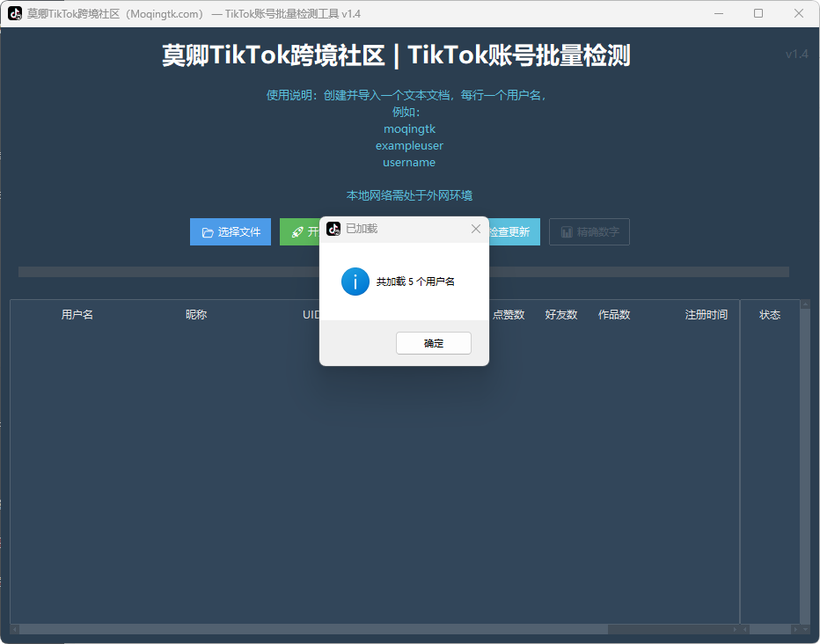Click the rocket icon on green button

click(x=297, y=232)
